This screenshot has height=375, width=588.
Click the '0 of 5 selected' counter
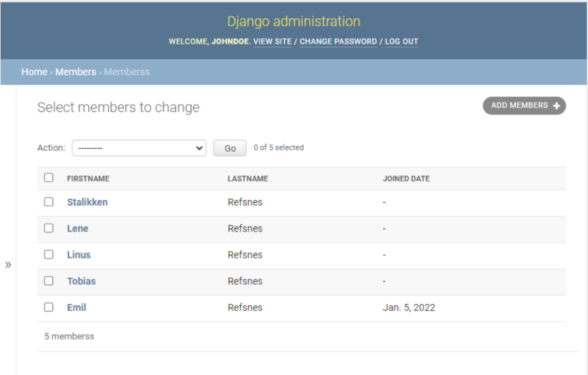coord(279,147)
